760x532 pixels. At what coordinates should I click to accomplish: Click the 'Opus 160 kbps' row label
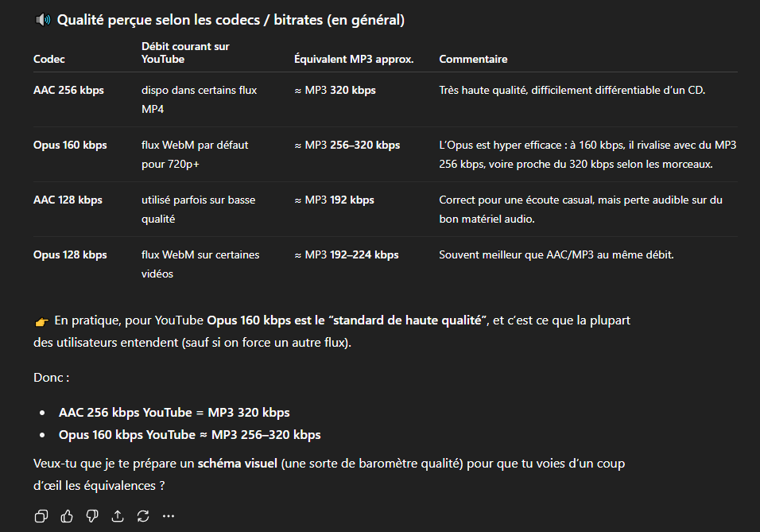[x=70, y=146]
